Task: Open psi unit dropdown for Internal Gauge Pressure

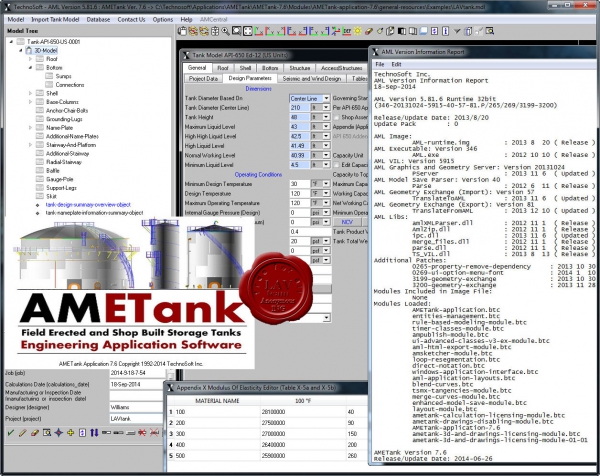Action: tap(326, 213)
